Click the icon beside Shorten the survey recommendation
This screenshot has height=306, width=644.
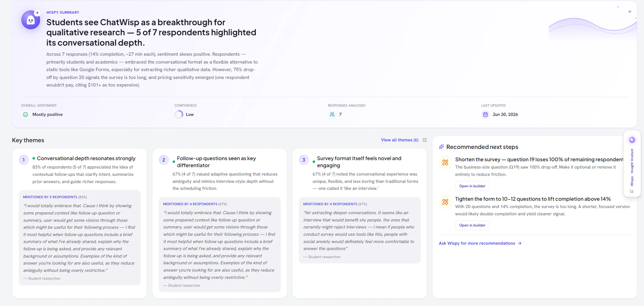[x=445, y=162]
